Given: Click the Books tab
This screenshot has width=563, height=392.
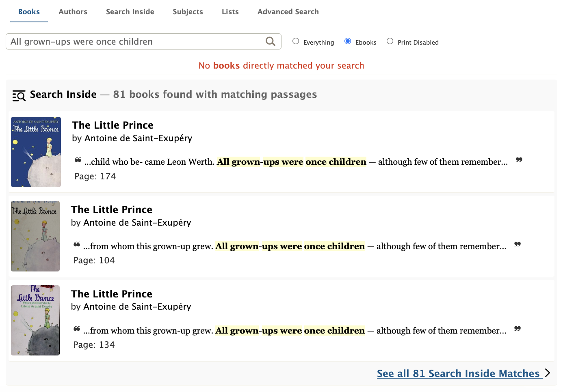Looking at the screenshot, I should pos(29,12).
